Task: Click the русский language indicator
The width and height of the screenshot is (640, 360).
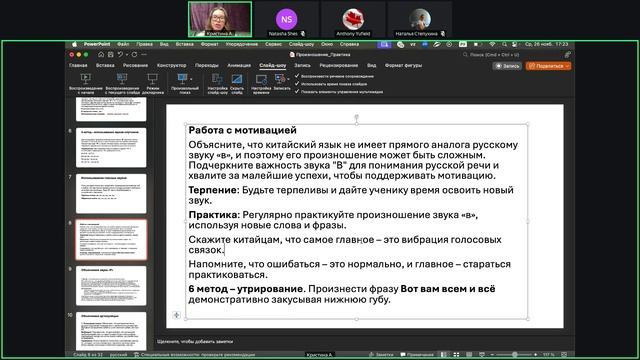Action: pyautogui.click(x=118, y=355)
